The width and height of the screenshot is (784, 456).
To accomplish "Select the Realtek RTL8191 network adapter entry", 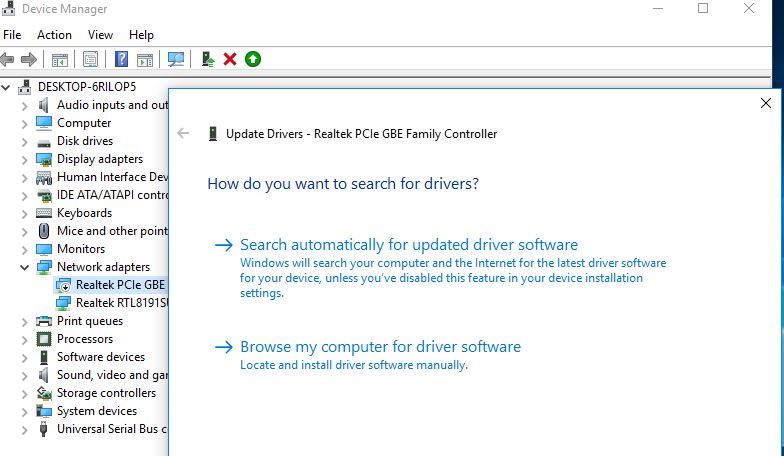I will coord(122,303).
